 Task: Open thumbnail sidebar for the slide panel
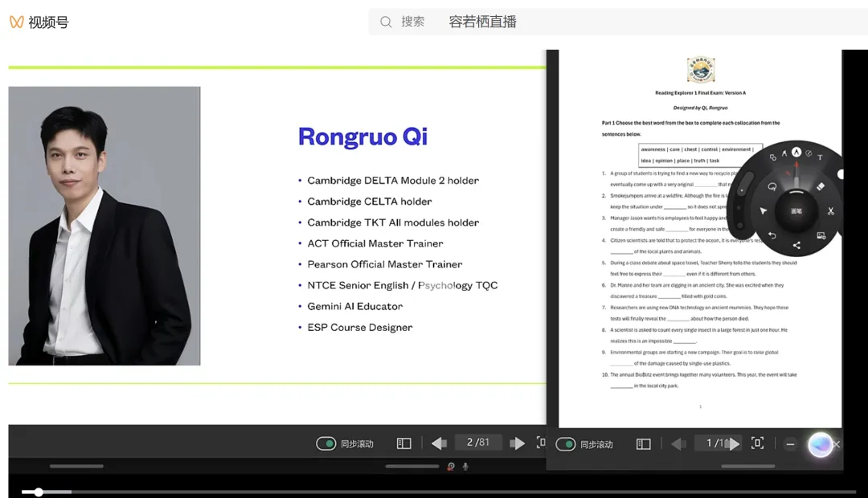[x=404, y=443]
